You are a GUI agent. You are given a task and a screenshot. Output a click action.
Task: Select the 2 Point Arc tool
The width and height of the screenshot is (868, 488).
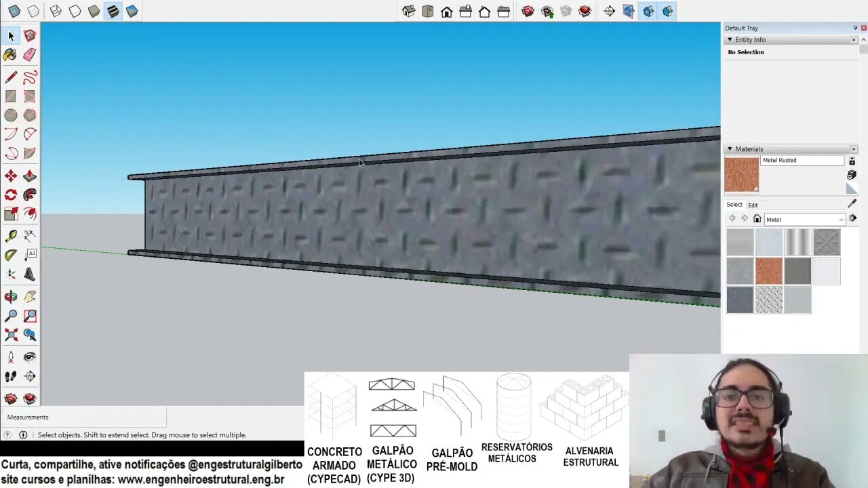click(30, 135)
